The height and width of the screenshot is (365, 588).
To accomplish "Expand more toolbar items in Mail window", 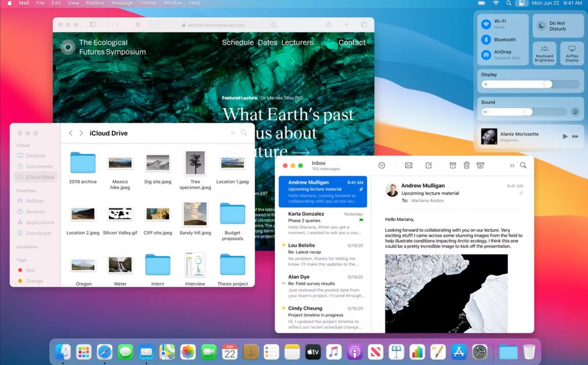I will [x=512, y=165].
